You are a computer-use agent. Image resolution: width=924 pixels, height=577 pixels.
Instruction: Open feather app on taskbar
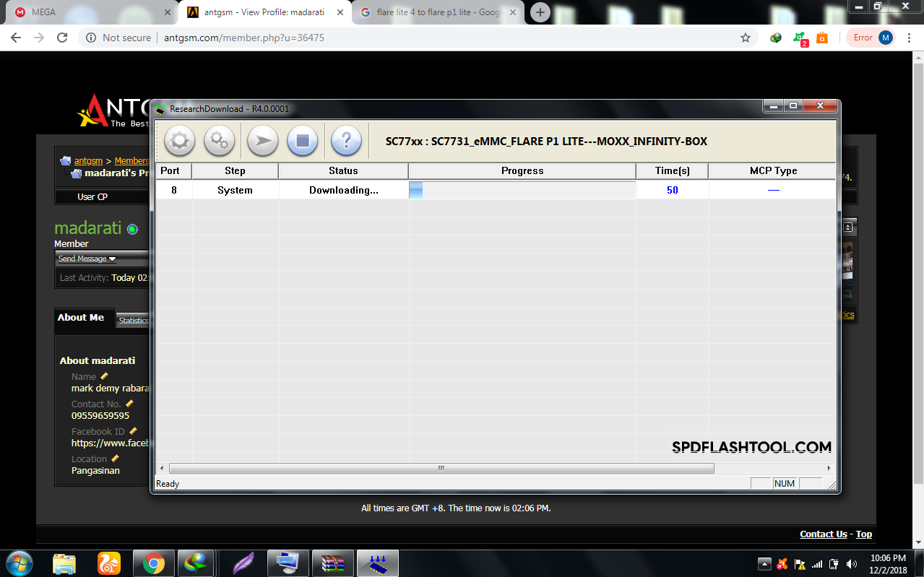pos(243,563)
